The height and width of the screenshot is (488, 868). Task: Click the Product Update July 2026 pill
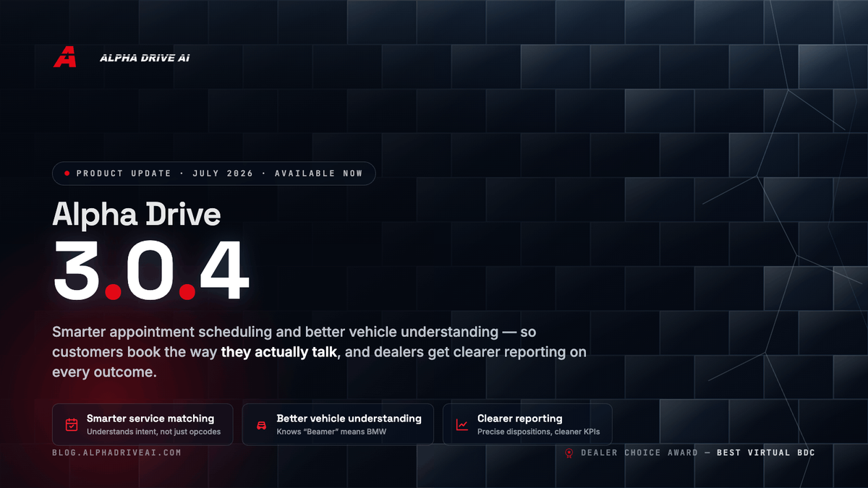click(214, 174)
